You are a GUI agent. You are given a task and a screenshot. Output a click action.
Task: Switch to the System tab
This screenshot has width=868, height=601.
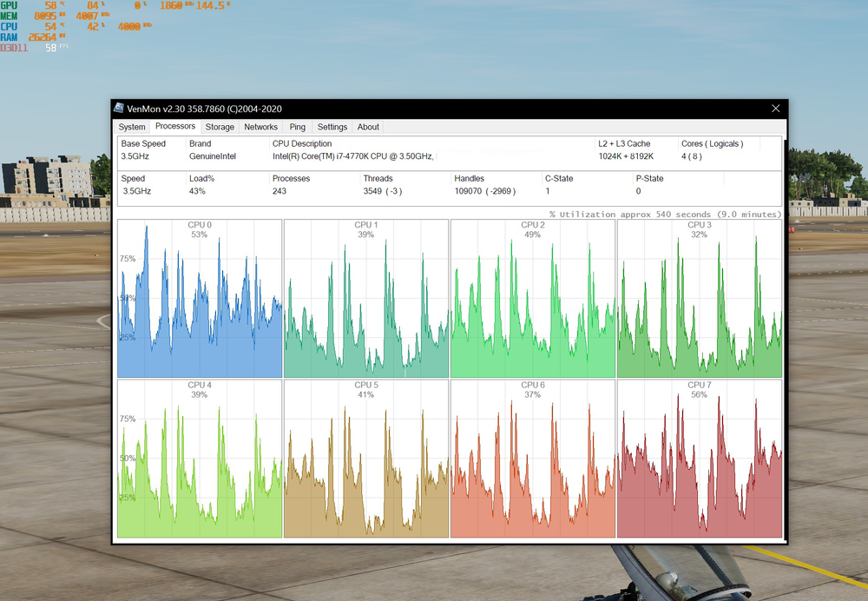click(x=132, y=127)
